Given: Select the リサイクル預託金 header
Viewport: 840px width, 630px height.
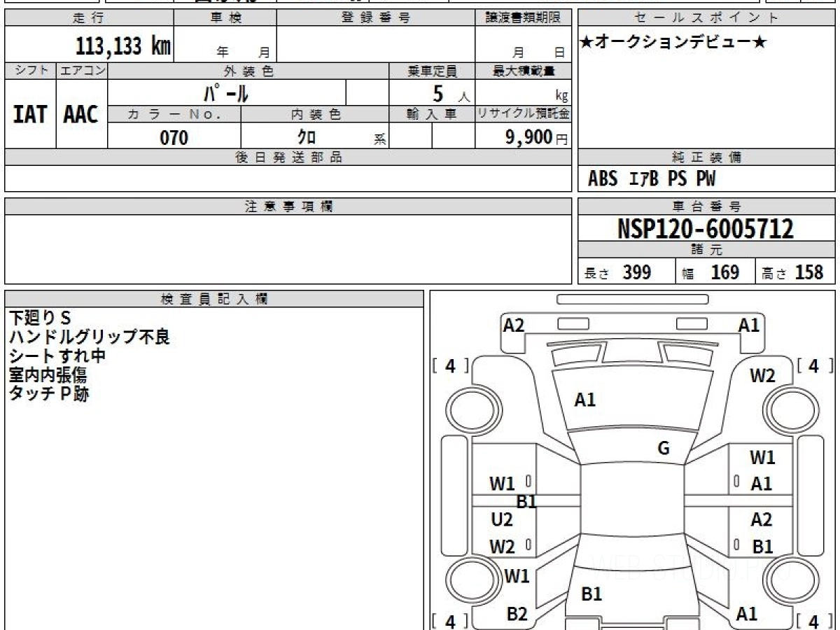Looking at the screenshot, I should 523,115.
